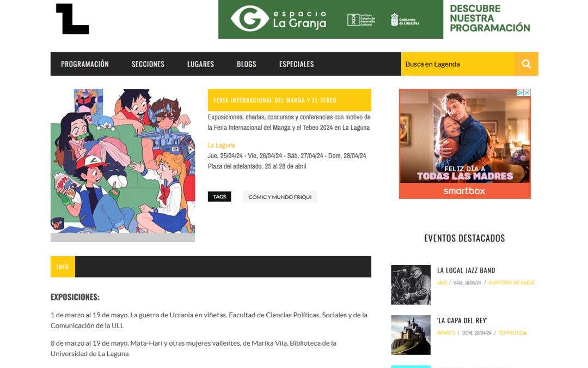Click the manga fair poster image

tap(122, 161)
